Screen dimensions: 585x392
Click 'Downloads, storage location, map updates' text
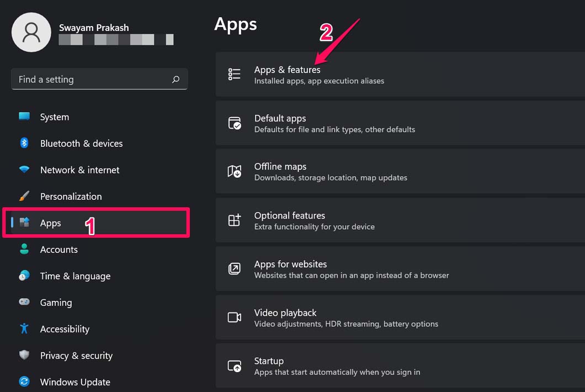pyautogui.click(x=331, y=178)
